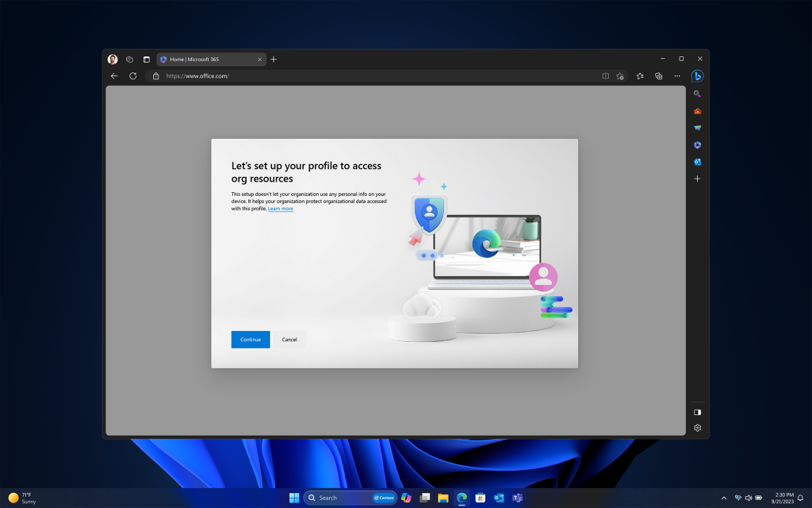Open the Shopping sidebar panel
This screenshot has height=508, width=812.
point(697,110)
